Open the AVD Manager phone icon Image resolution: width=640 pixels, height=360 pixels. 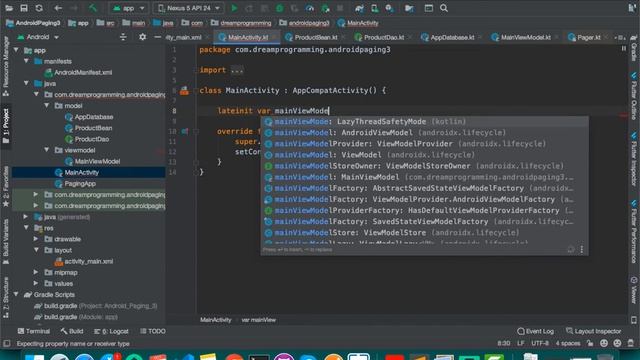click(x=375, y=8)
